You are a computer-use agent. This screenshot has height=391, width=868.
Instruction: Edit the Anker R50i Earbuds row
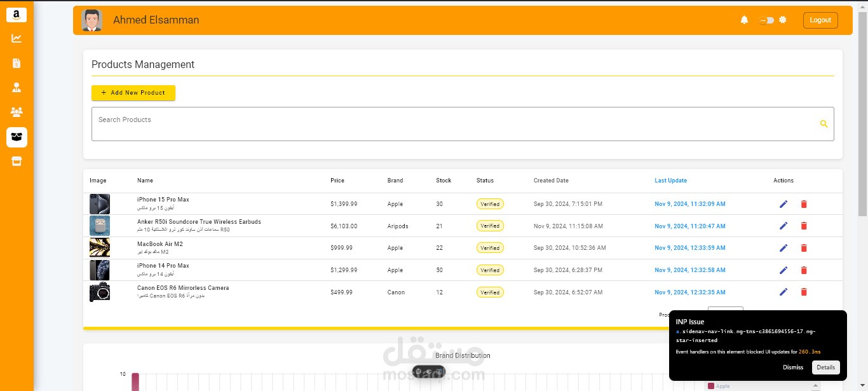click(x=783, y=226)
